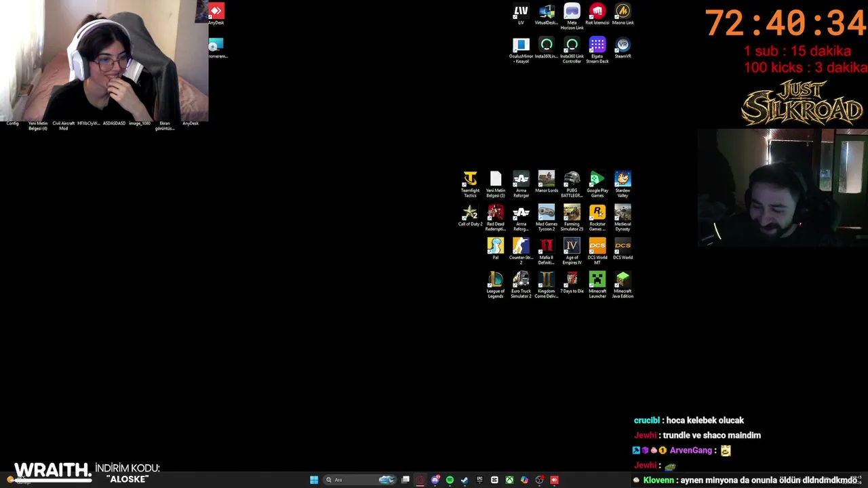Click chat username ArvenGang

coord(691,451)
